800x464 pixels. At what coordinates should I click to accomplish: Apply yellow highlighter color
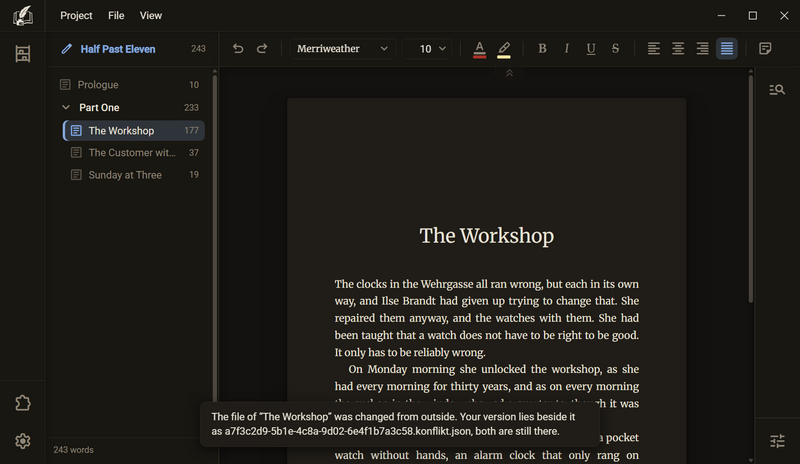point(504,49)
